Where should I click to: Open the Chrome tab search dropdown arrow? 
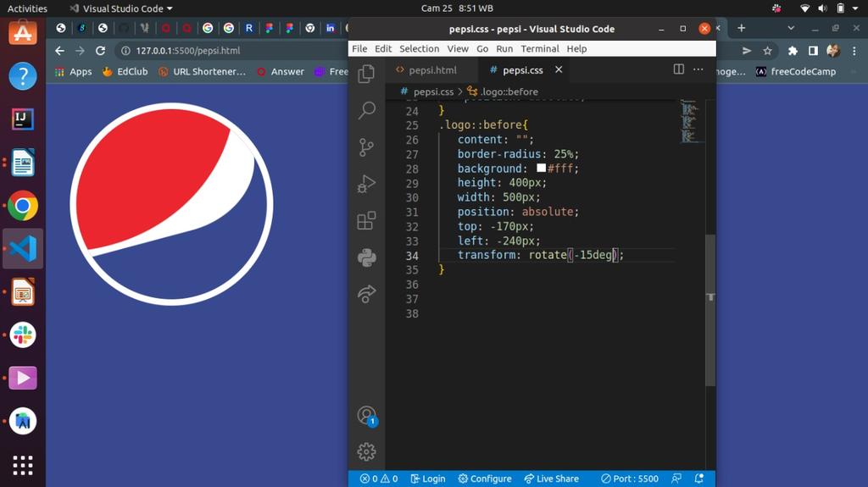click(x=791, y=28)
